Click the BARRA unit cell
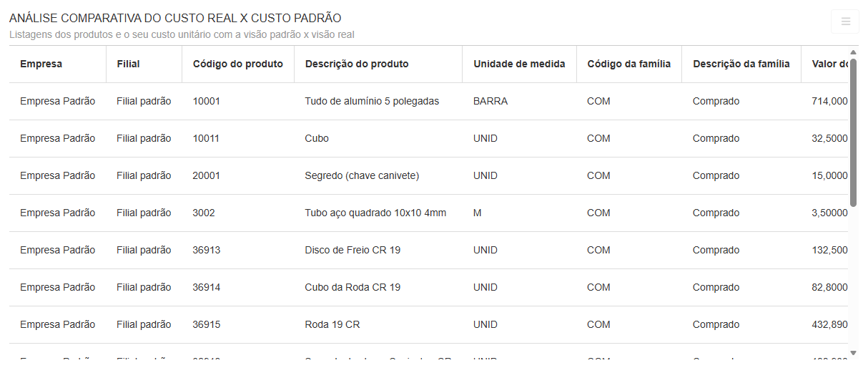The height and width of the screenshot is (373, 868). (490, 101)
